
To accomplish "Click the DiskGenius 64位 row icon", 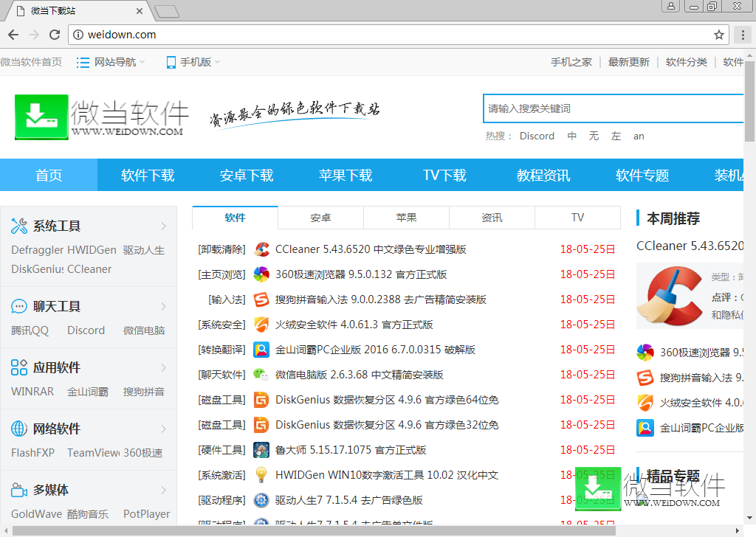I will point(261,399).
